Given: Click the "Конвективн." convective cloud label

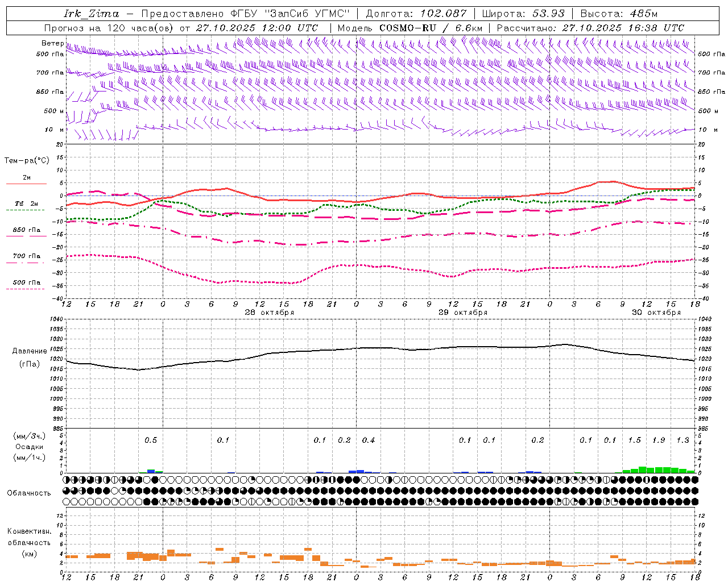Looking at the screenshot, I should pos(30,531).
